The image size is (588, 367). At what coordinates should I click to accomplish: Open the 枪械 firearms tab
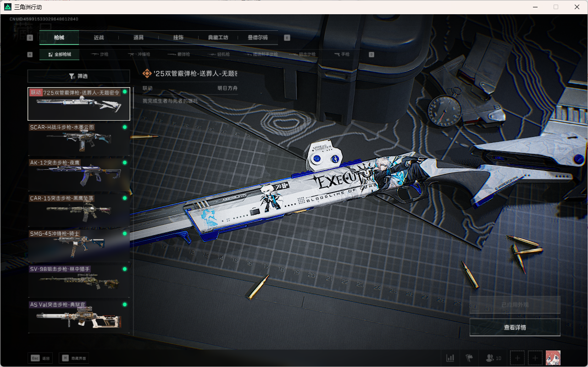(x=59, y=38)
